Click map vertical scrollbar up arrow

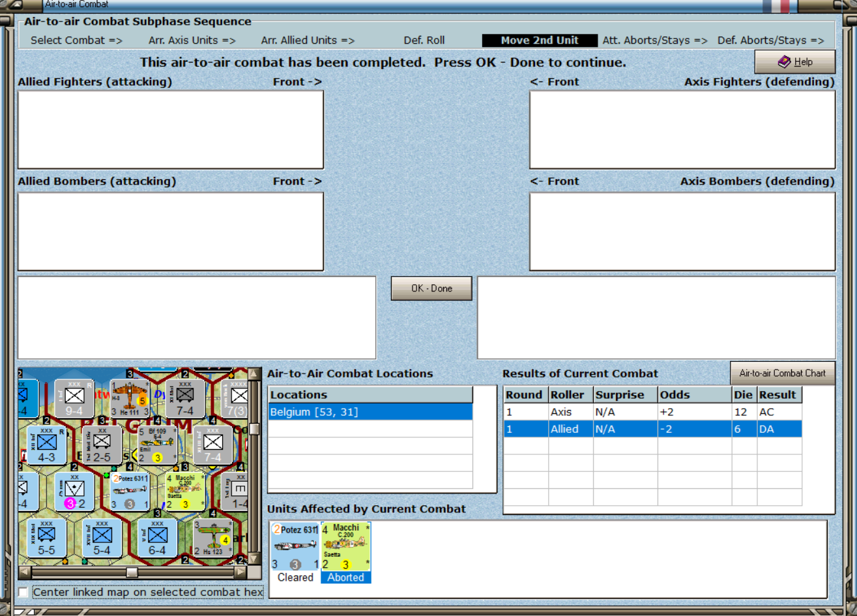pyautogui.click(x=254, y=374)
